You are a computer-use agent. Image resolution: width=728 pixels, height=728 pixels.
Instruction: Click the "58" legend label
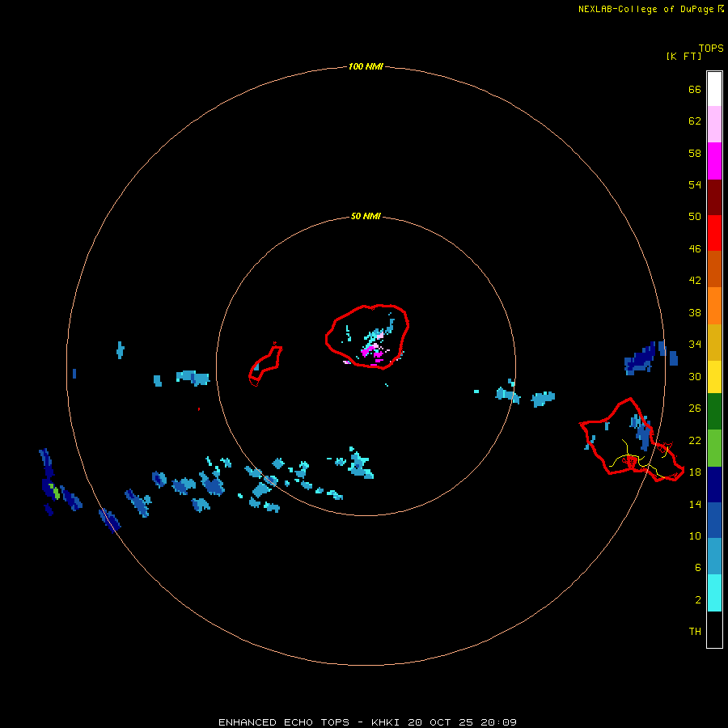click(695, 153)
